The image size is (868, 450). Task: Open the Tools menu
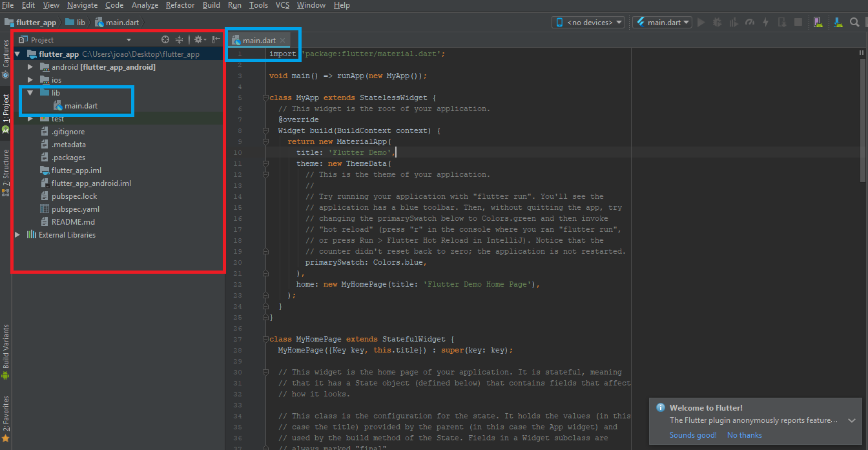[x=258, y=5]
